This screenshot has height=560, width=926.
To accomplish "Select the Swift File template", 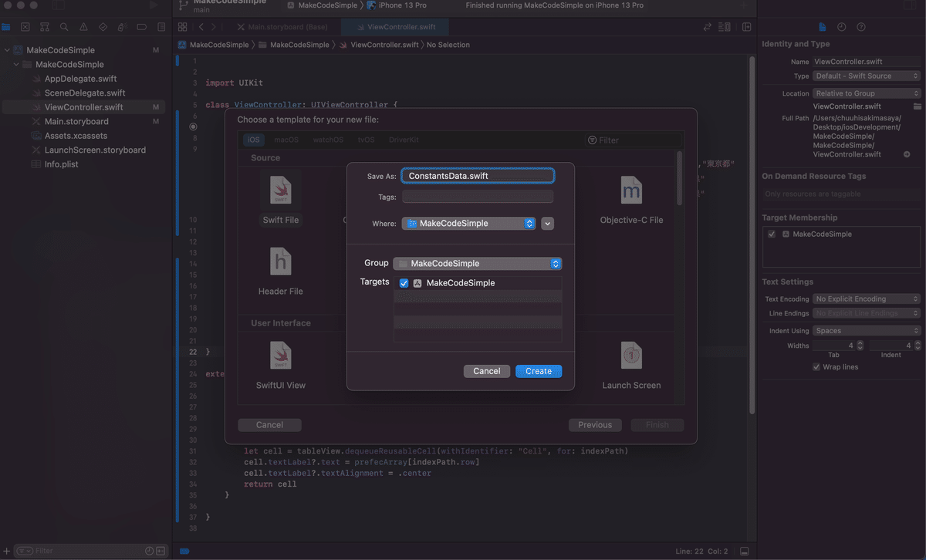I will 281,198.
